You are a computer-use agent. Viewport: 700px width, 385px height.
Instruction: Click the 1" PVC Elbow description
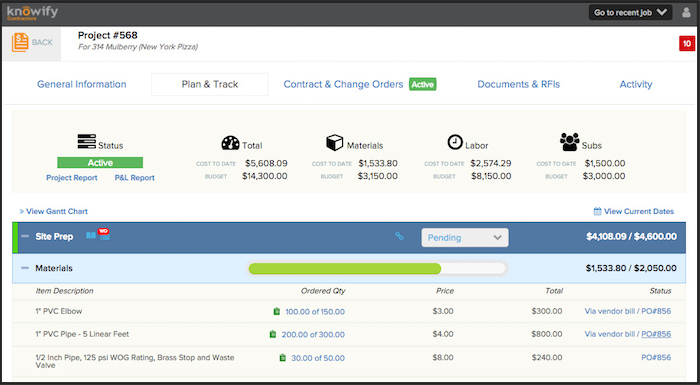pyautogui.click(x=59, y=311)
